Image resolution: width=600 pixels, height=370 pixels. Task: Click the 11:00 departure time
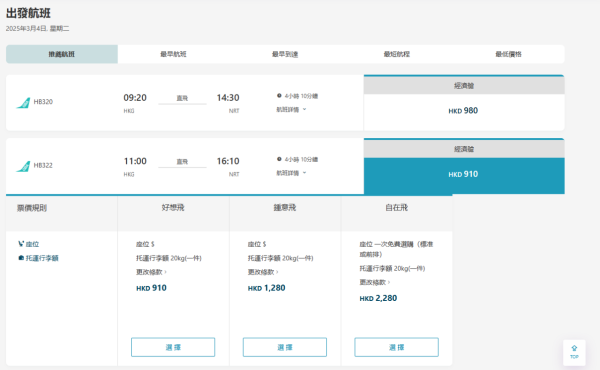[x=135, y=161]
